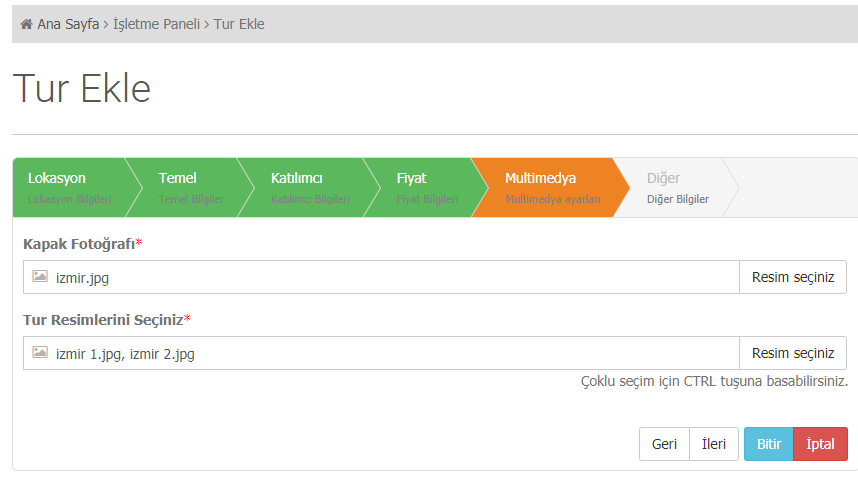Viewport: 858px width, 483px height.
Task: Click the home icon in breadcrumb
Action: [26, 24]
